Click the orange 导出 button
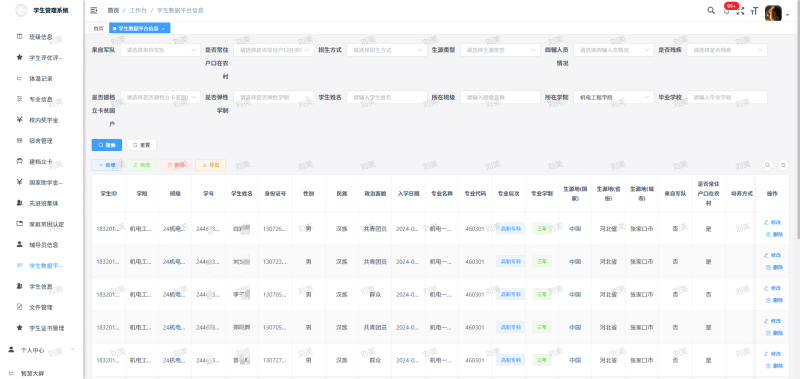800x379 pixels. tap(210, 165)
